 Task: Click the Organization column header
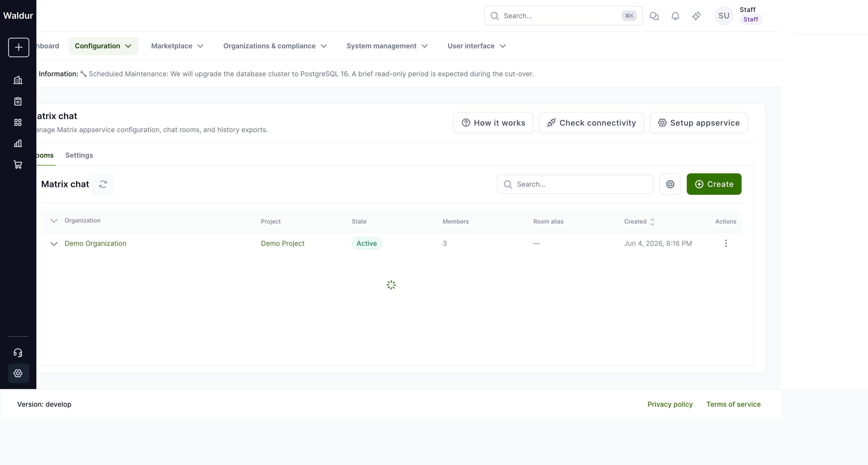[x=82, y=220]
